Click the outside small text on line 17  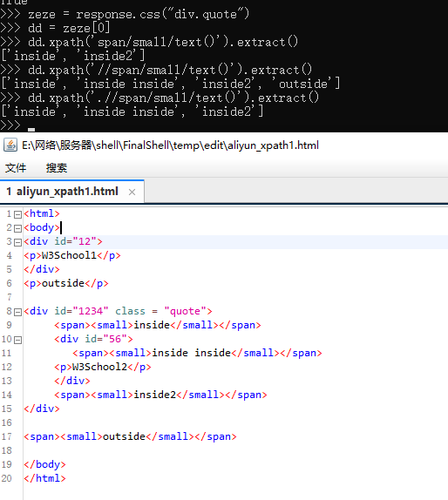[x=124, y=436]
